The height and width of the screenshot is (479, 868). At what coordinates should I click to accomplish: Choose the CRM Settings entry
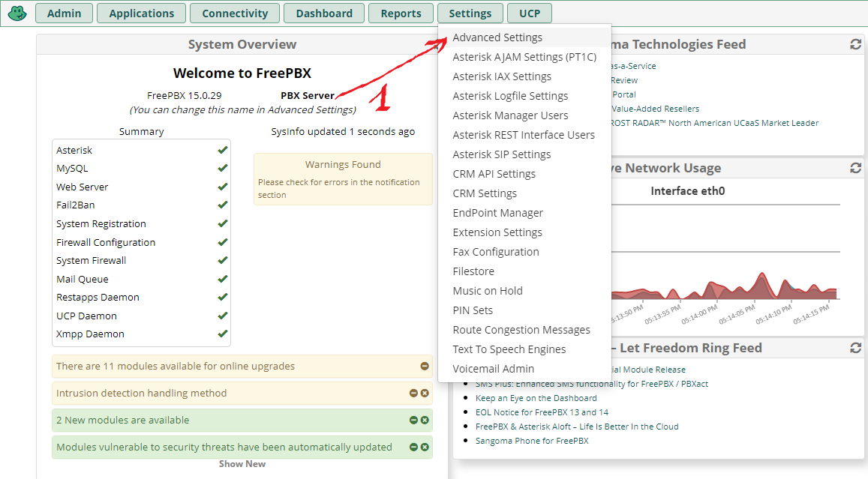click(524, 193)
